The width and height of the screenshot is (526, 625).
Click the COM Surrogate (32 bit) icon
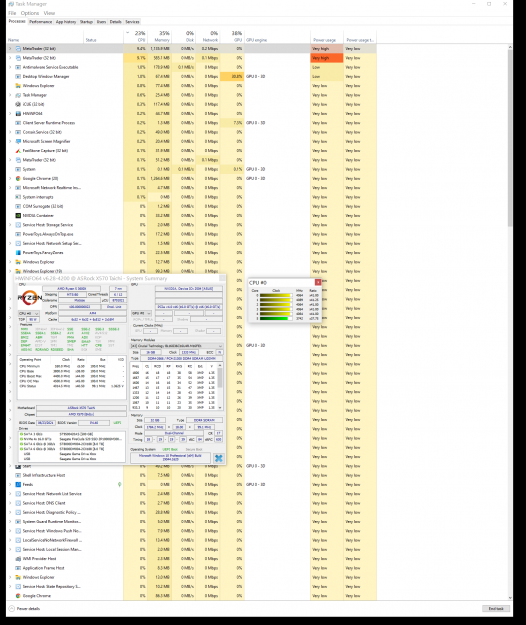18,206
